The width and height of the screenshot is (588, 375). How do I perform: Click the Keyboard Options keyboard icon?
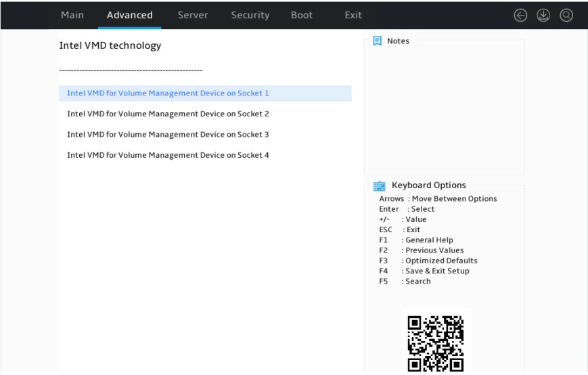pyautogui.click(x=379, y=185)
